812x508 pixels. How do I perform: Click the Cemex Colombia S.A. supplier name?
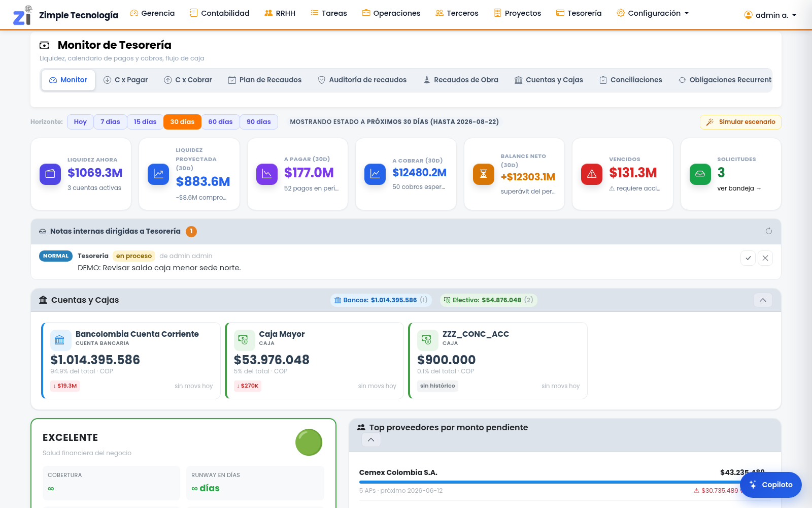click(398, 472)
